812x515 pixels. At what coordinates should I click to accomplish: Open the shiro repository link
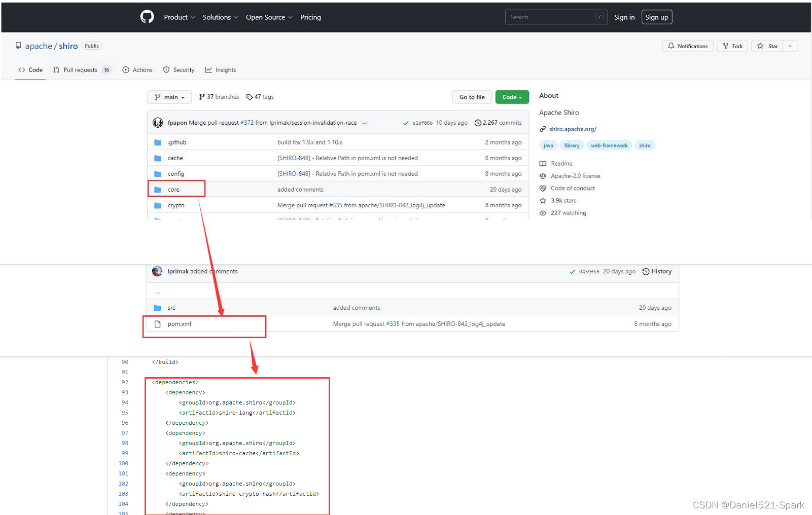68,46
